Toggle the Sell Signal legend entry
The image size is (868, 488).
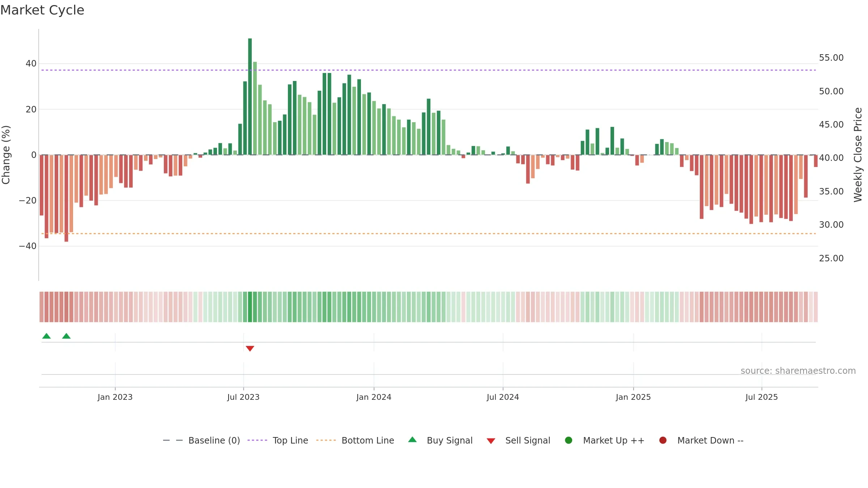(518, 440)
